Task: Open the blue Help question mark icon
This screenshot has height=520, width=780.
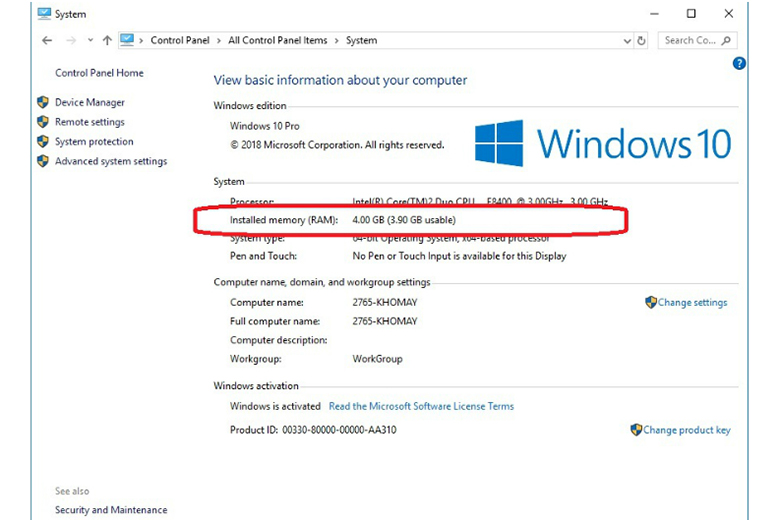Action: click(x=739, y=63)
